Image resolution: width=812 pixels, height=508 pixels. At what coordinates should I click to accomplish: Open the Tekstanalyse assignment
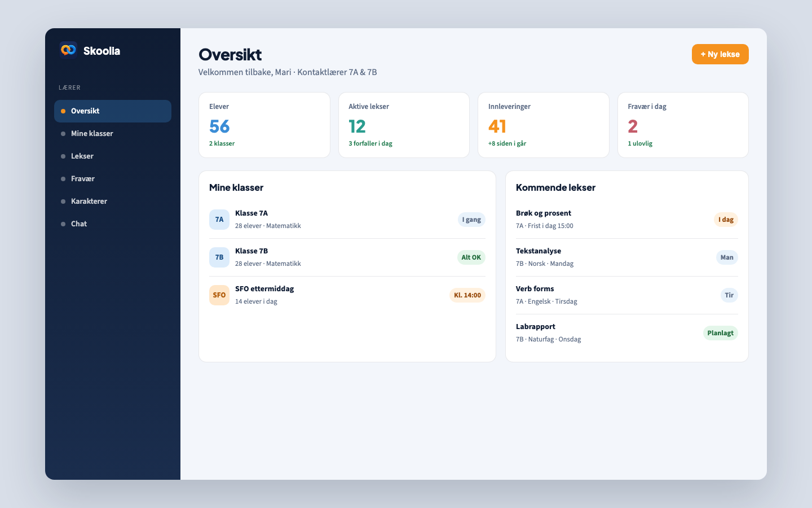(627, 257)
